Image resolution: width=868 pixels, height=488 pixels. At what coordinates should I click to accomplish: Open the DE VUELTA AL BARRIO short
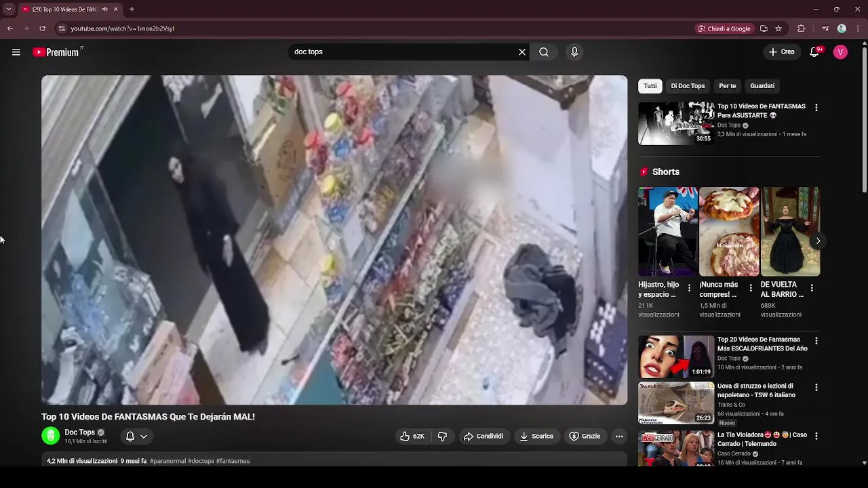pyautogui.click(x=790, y=232)
